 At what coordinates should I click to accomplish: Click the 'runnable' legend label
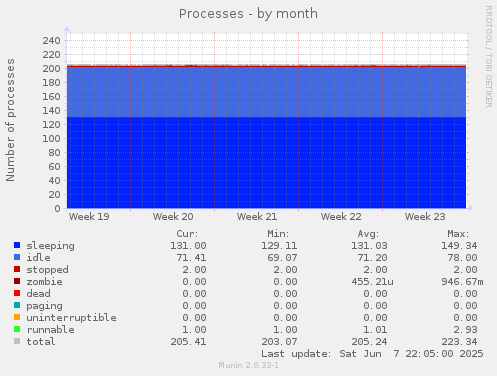pos(50,330)
